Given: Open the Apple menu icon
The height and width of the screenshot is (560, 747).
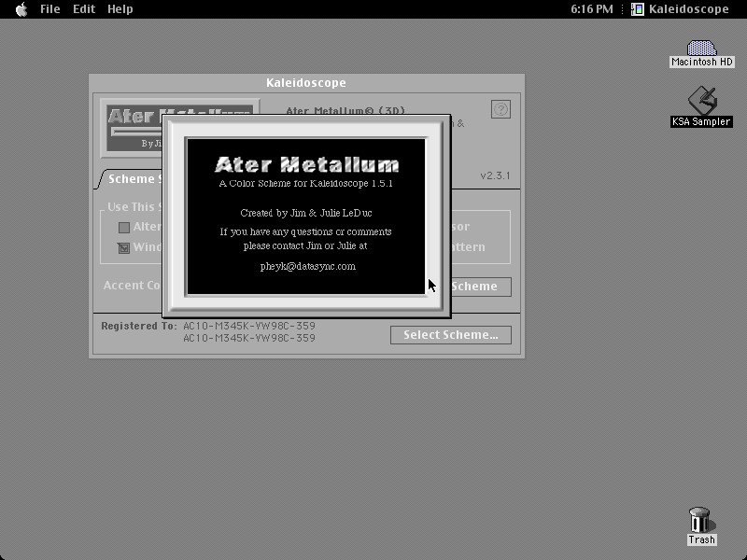Looking at the screenshot, I should point(21,9).
